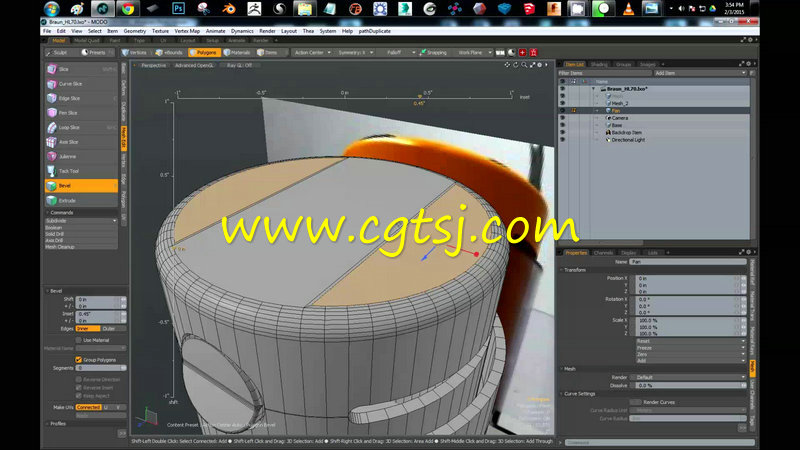Click the Boolean command
The image size is (800, 450).
[81, 228]
